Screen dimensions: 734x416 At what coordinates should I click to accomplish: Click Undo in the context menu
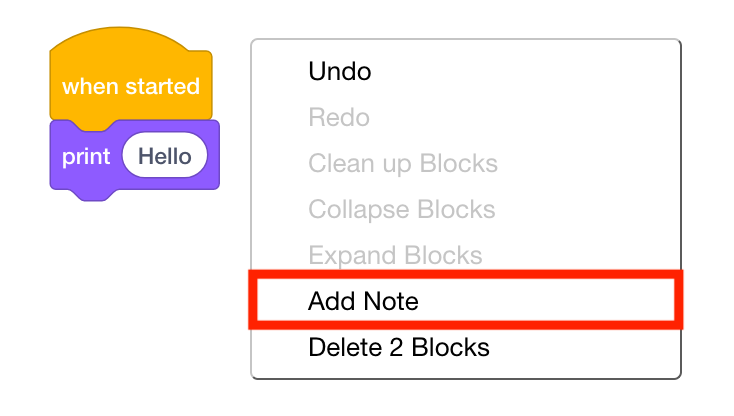click(340, 72)
